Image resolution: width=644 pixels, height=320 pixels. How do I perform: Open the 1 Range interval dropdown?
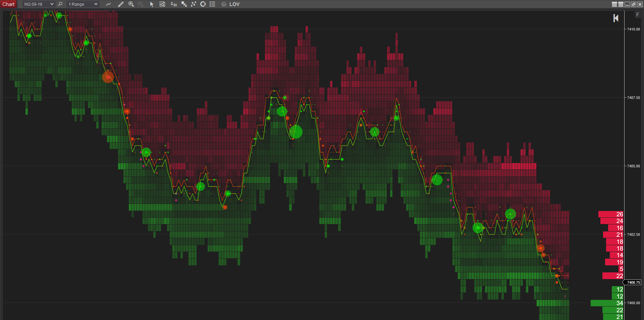tap(83, 4)
